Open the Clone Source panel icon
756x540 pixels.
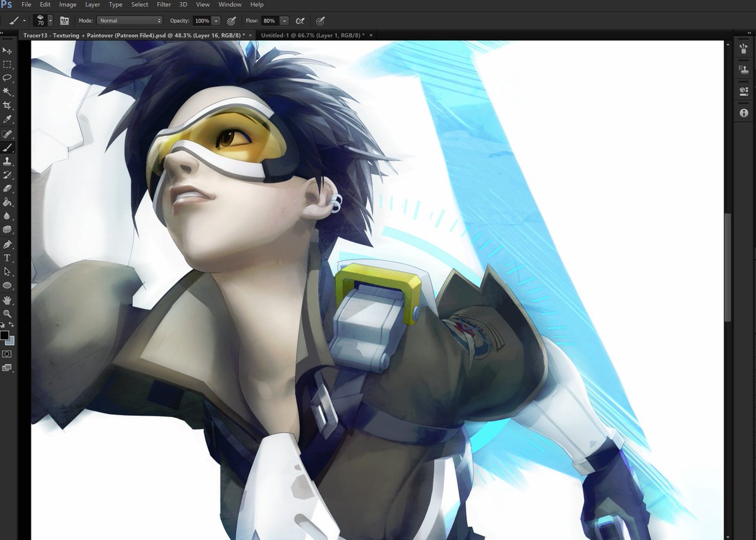click(x=743, y=70)
